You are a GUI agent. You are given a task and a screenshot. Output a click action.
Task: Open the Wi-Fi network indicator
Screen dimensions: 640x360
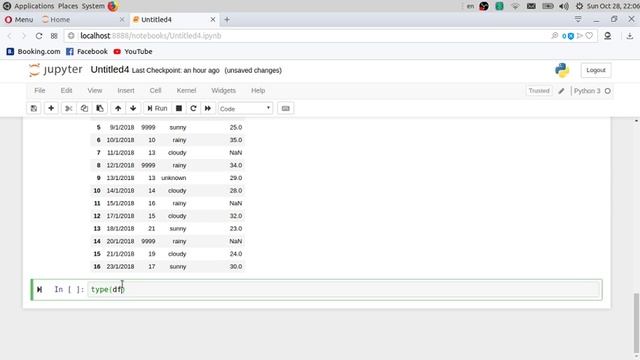tap(515, 6)
